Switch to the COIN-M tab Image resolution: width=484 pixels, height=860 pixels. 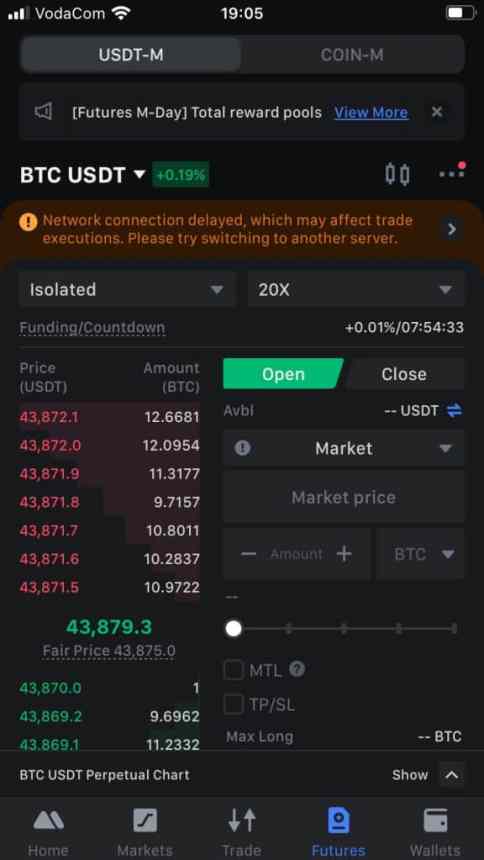coord(352,55)
